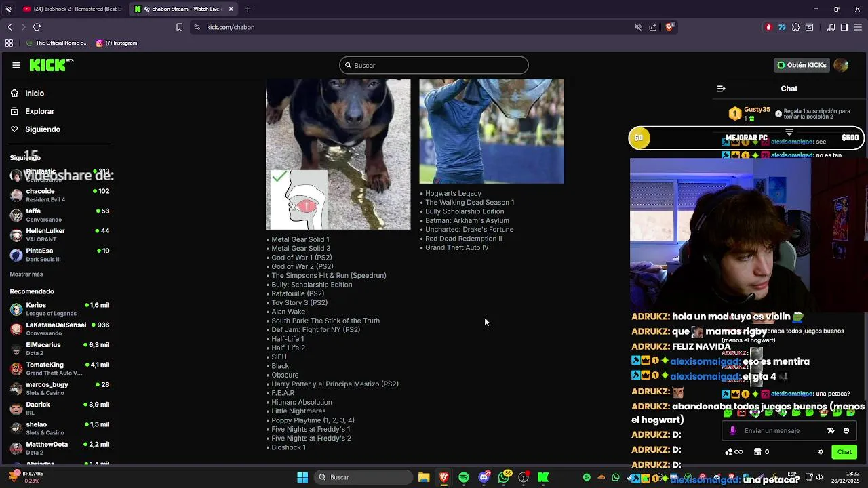Open the user profile avatar
Viewport: 868px width, 488px height.
tap(841, 65)
